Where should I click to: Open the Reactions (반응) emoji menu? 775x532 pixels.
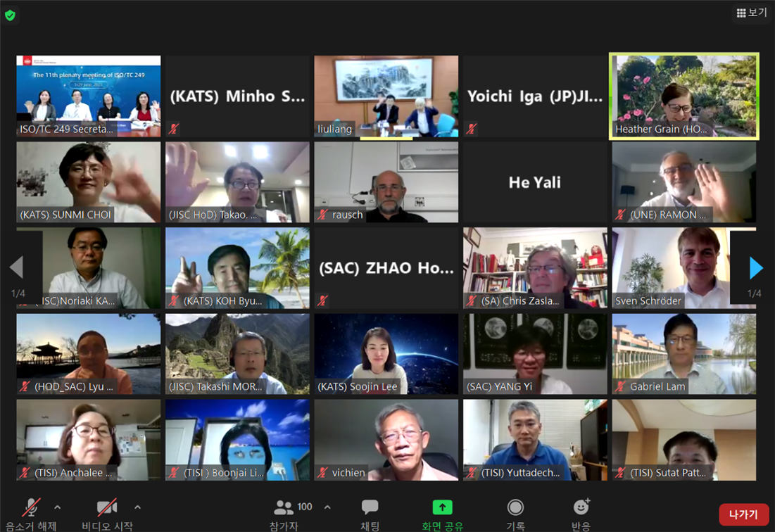[581, 507]
